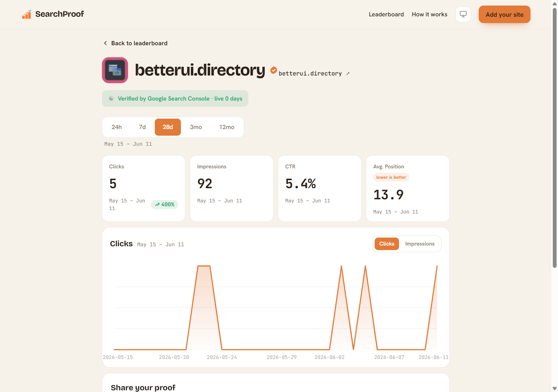
Task: Click the SearchProof brand name
Action: click(x=59, y=14)
